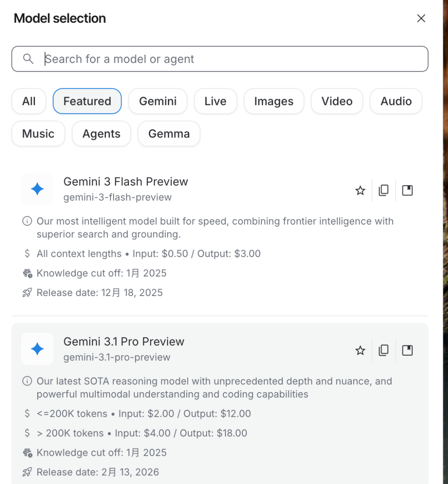The image size is (448, 484).
Task: Click 'Release date: 2月 13, 2026' text
Action: coord(98,472)
